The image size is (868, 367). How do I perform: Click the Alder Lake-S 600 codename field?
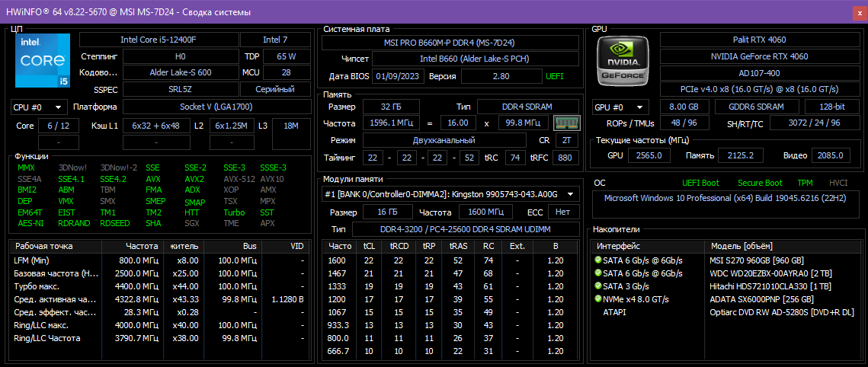pos(181,72)
